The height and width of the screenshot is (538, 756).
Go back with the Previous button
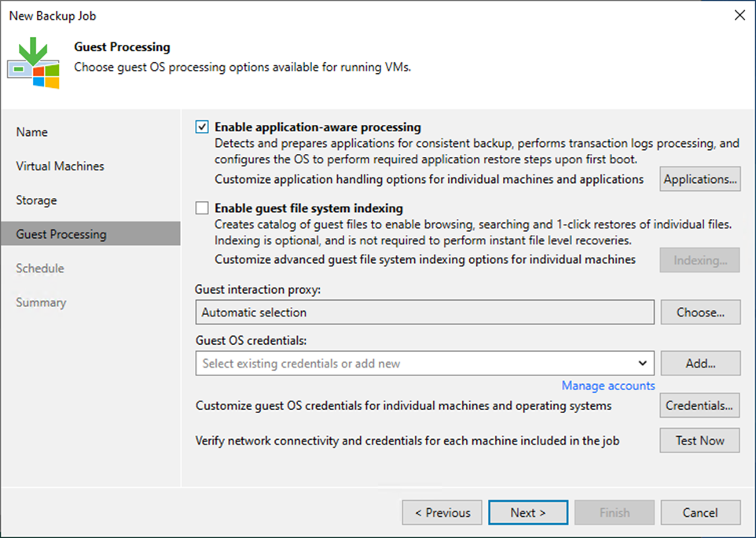[442, 513]
